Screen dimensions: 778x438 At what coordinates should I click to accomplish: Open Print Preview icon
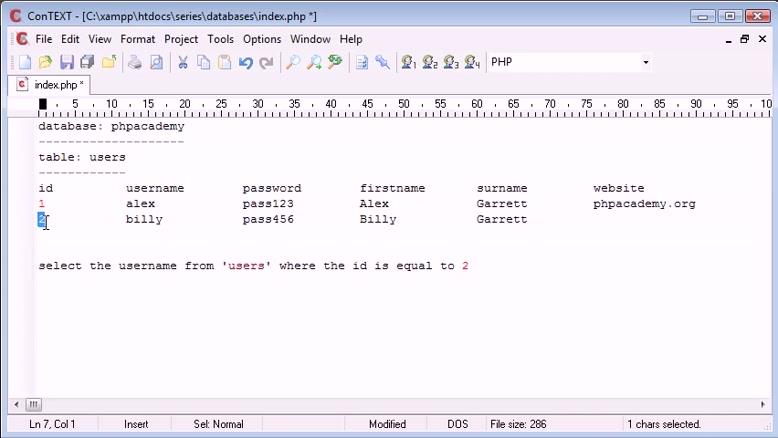[156, 63]
